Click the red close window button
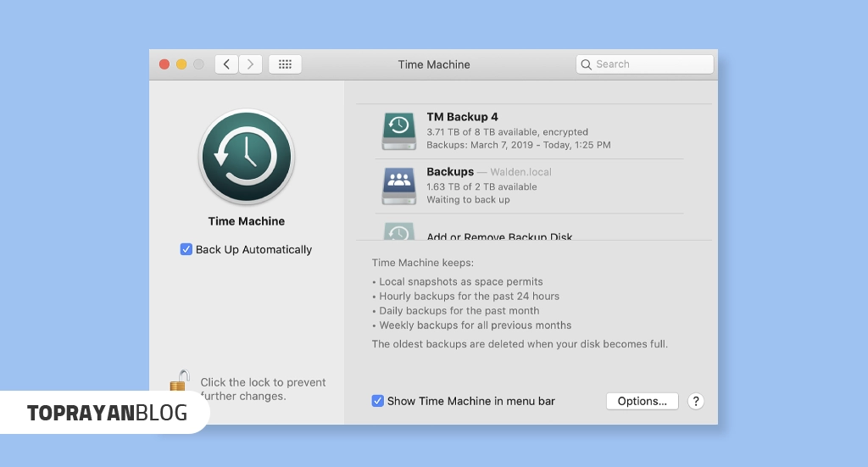This screenshot has width=868, height=467. tap(164, 64)
